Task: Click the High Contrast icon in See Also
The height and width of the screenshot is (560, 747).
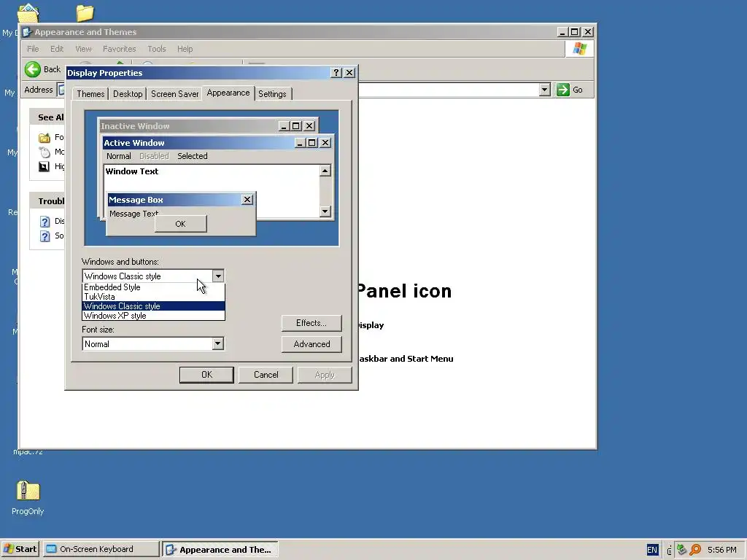Action: pos(44,167)
